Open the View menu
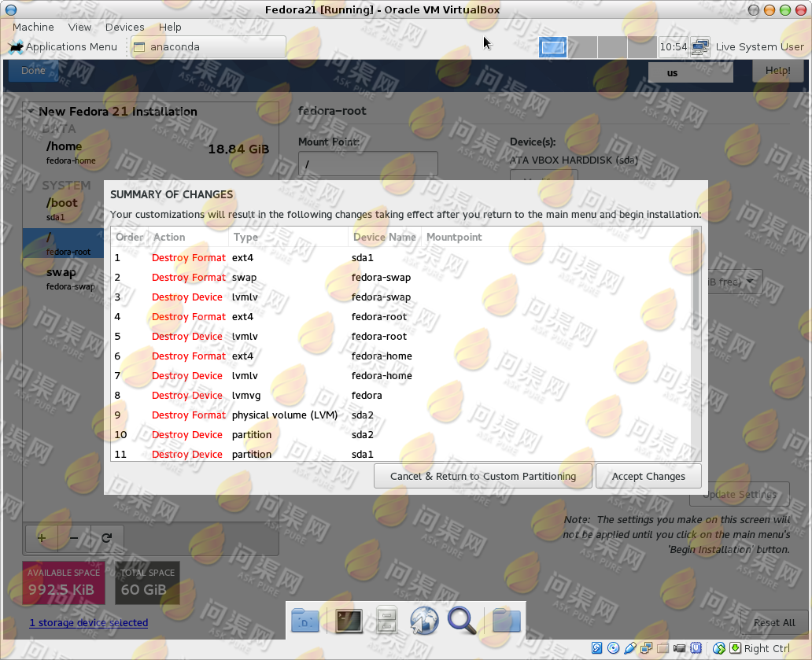This screenshot has width=812, height=660. pyautogui.click(x=79, y=27)
